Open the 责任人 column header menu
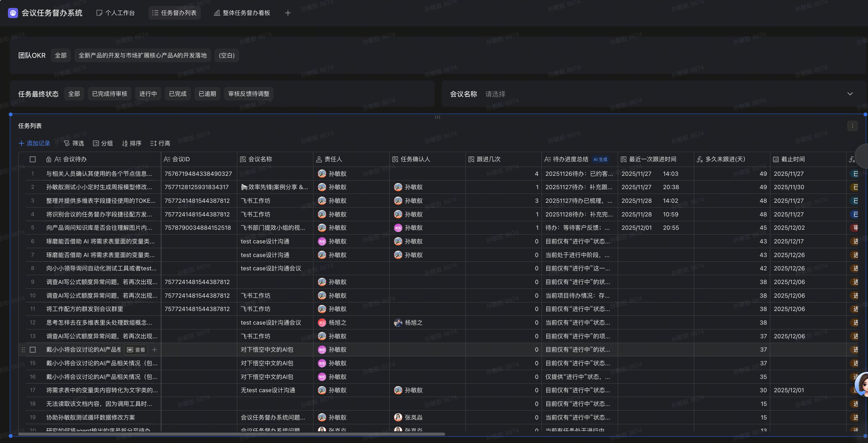Screen dimensions: 868x443 click(333, 159)
